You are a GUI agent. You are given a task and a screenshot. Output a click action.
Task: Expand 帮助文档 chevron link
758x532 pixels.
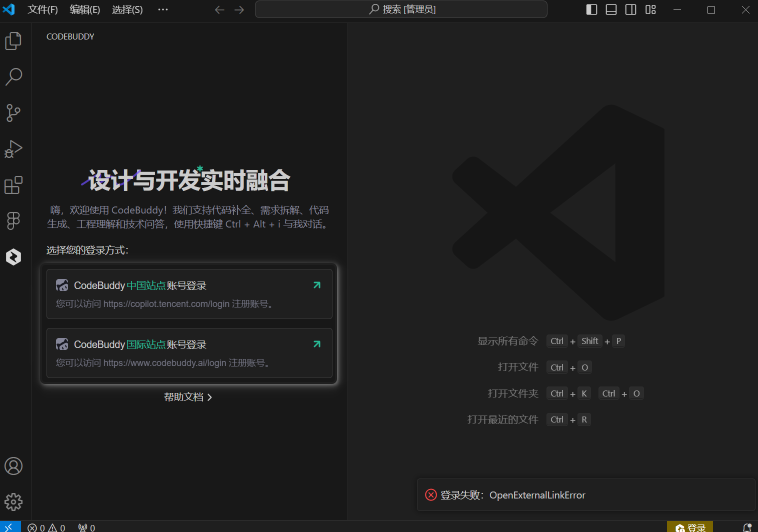(x=188, y=397)
